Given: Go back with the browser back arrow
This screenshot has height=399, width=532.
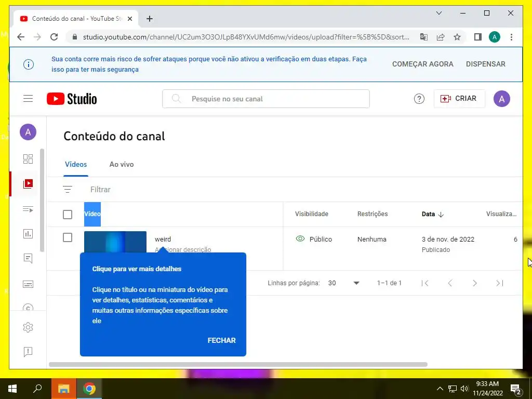Looking at the screenshot, I should [x=21, y=37].
